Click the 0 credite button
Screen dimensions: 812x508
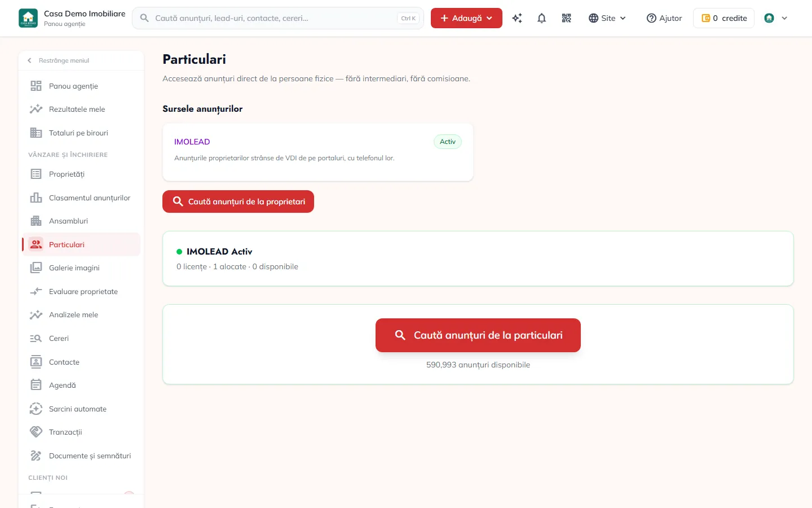click(x=723, y=18)
